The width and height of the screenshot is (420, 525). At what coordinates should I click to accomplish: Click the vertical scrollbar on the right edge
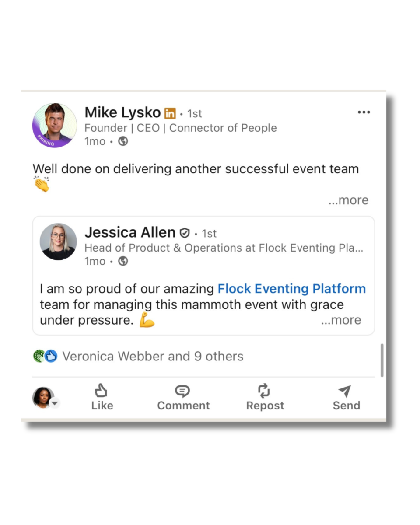click(x=382, y=360)
